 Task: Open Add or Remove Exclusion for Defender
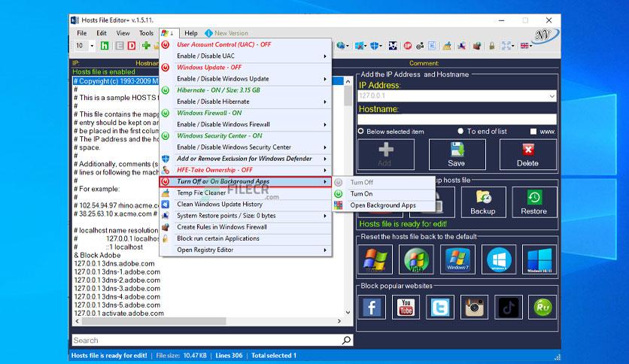click(245, 159)
